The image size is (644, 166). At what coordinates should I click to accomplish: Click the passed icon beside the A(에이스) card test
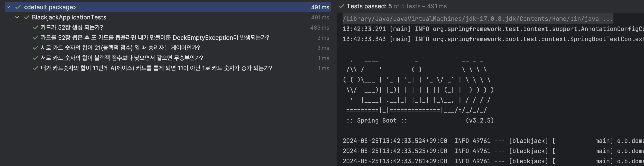[x=35, y=68]
